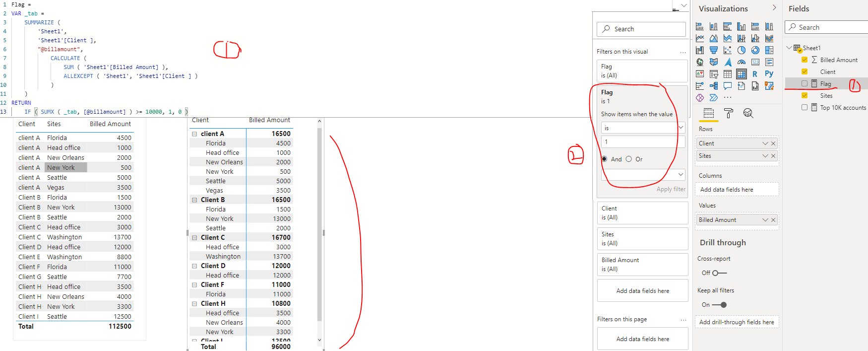Select the Donut chart visual
Screen dimensions: 868x351
[755, 50]
